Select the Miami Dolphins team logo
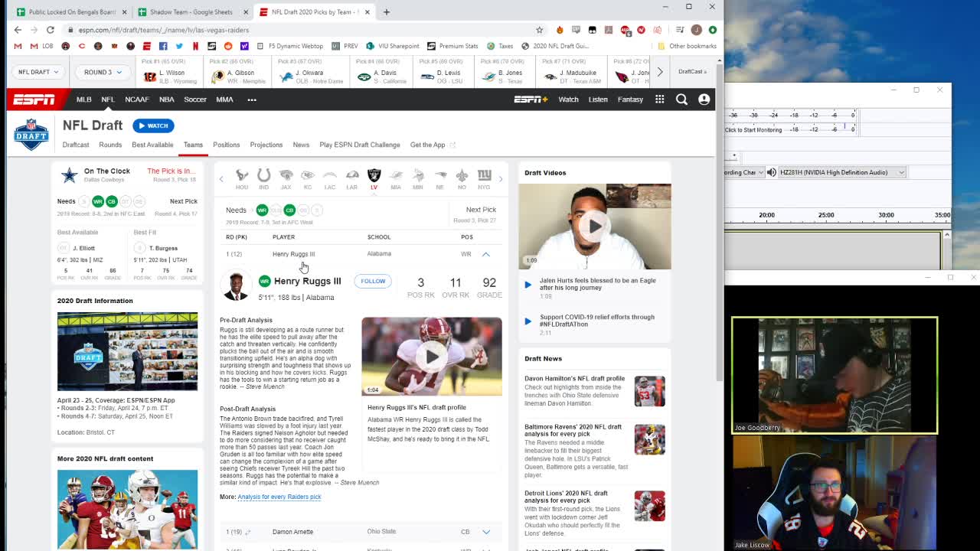Viewport: 980px width, 551px height. (x=396, y=175)
